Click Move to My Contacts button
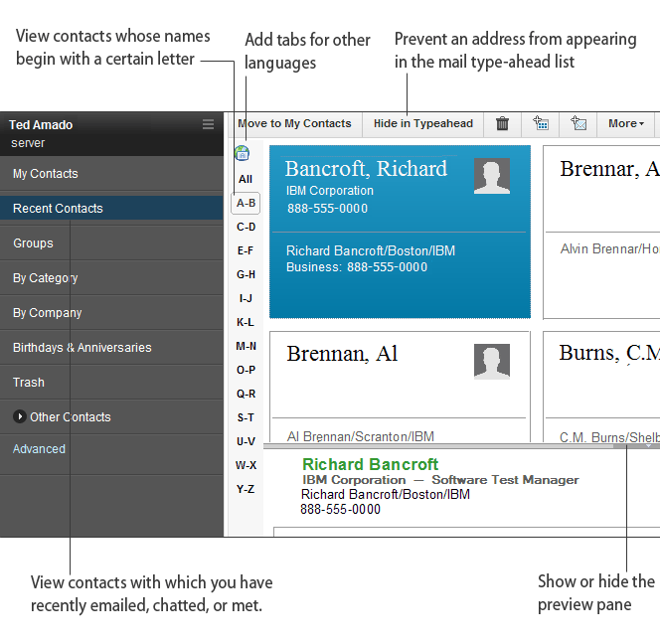Screen dimensions: 660x644 click(294, 124)
